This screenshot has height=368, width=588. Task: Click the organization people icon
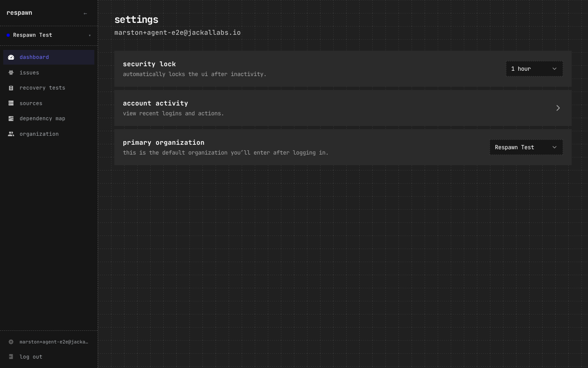pos(11,134)
